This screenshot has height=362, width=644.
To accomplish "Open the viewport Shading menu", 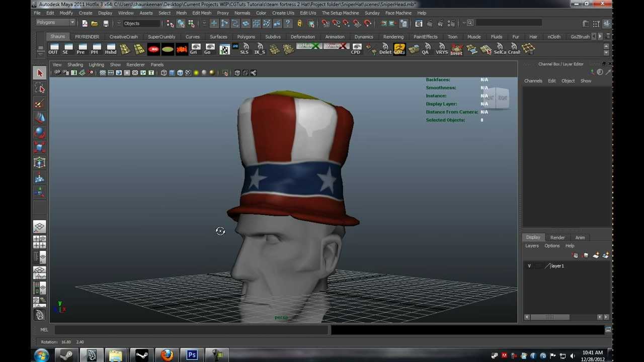I will 75,65.
